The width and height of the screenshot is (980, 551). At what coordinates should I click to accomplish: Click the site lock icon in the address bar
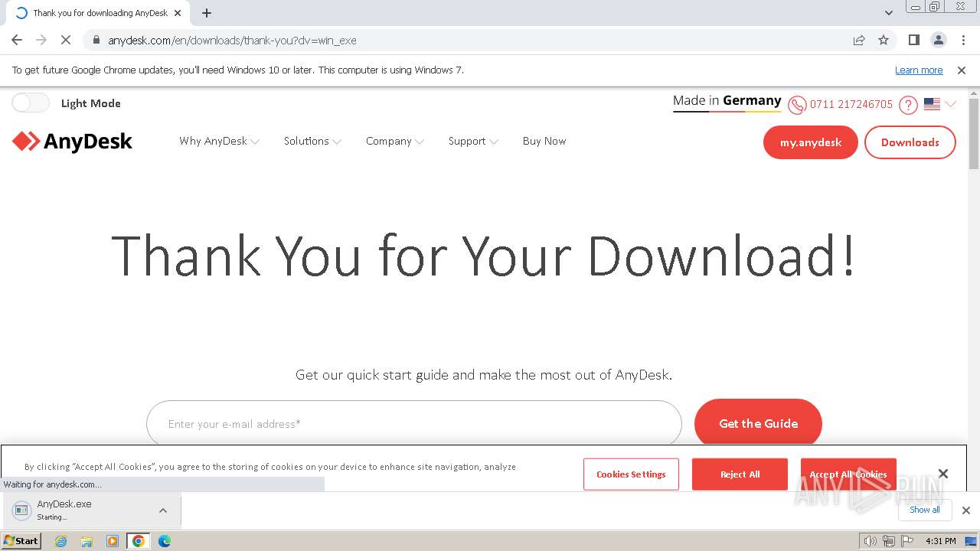pos(96,40)
